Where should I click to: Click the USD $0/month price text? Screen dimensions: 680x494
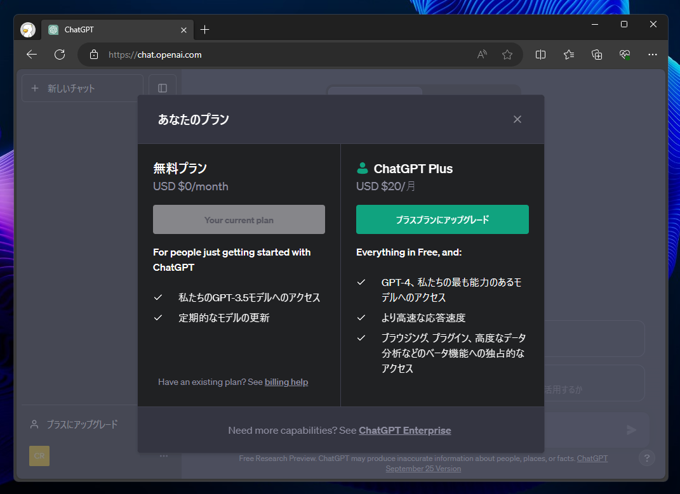(x=190, y=186)
